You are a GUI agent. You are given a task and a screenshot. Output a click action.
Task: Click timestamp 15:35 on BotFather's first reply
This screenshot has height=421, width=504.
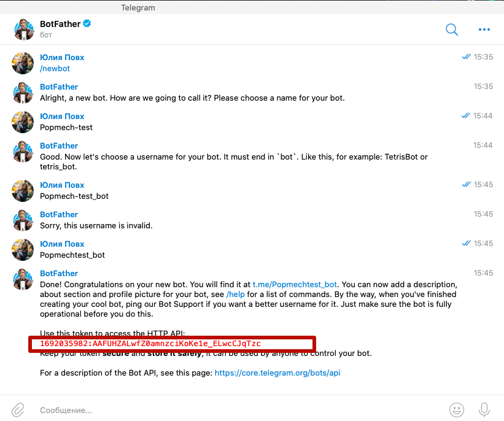coord(483,87)
